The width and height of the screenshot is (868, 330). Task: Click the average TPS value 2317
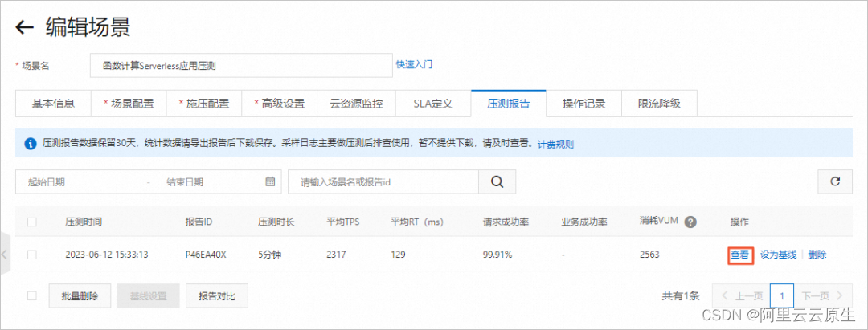[336, 255]
